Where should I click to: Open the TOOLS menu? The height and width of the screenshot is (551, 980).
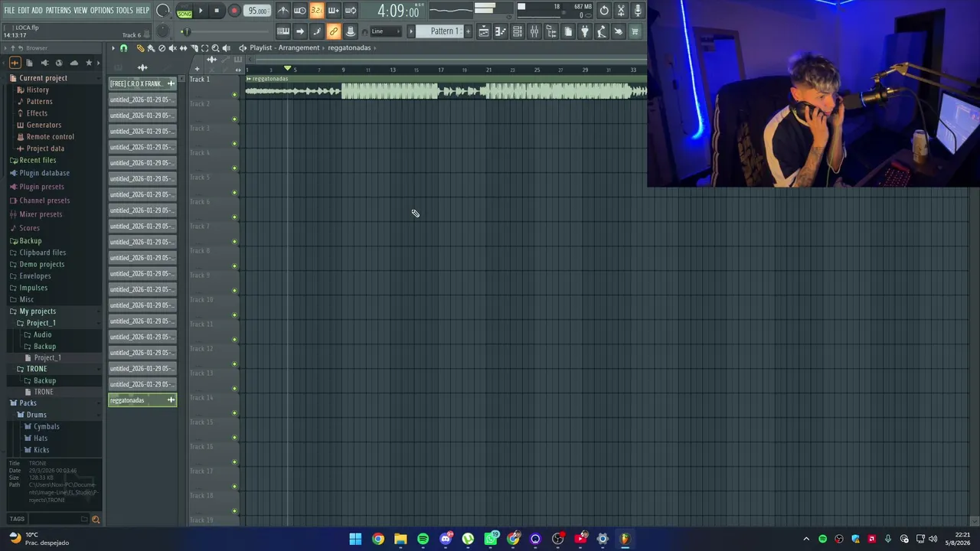(x=124, y=11)
